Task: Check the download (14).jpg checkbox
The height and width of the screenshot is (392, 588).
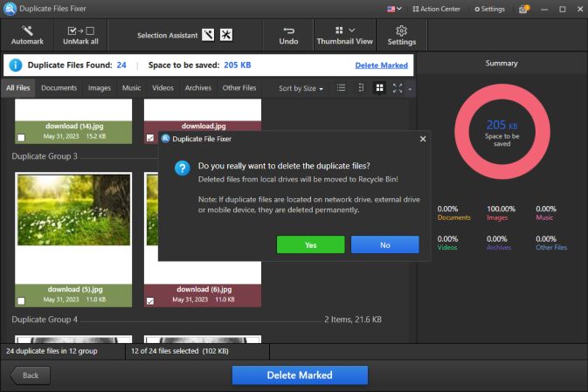Action: 21,138
